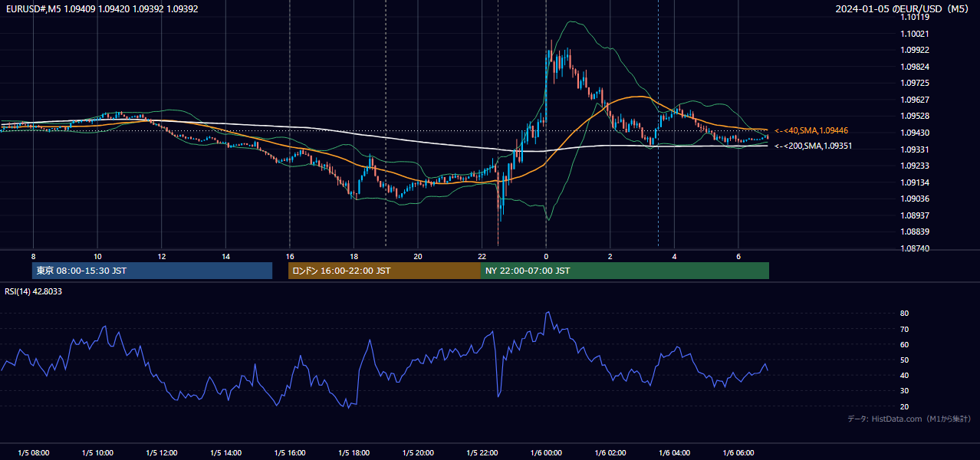Image resolution: width=980 pixels, height=460 pixels.
Task: Click the 1/5 10:00 time label
Action: coord(97,452)
